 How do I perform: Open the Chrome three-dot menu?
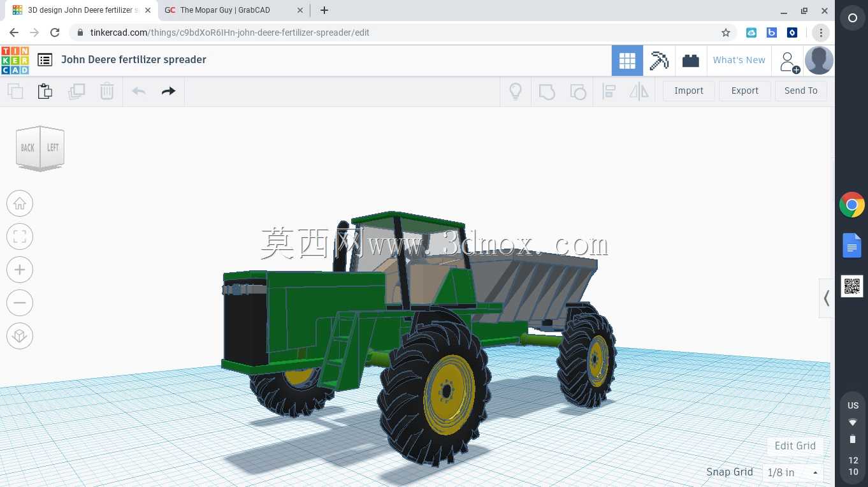[x=821, y=33]
